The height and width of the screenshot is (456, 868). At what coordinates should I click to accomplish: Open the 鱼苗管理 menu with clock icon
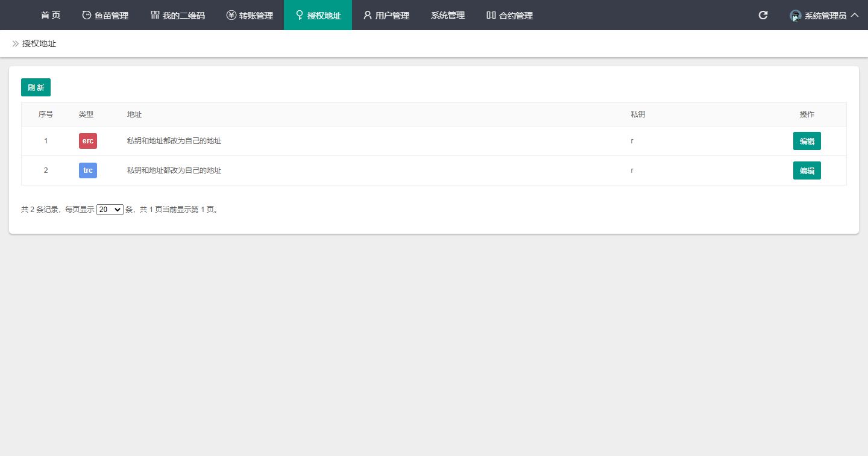point(87,16)
